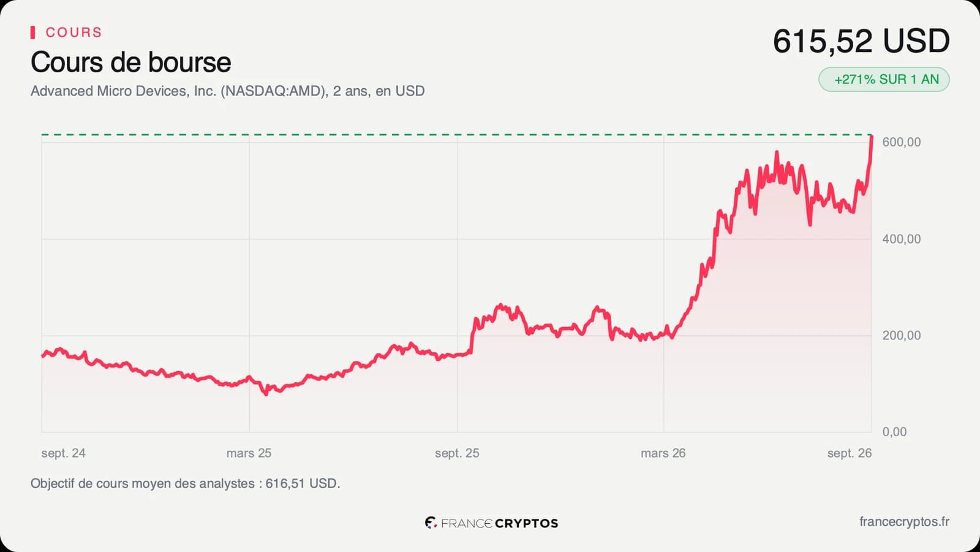Screen dimensions: 980x552
Task: Open the francecryptos.fr link
Action: 904,522
